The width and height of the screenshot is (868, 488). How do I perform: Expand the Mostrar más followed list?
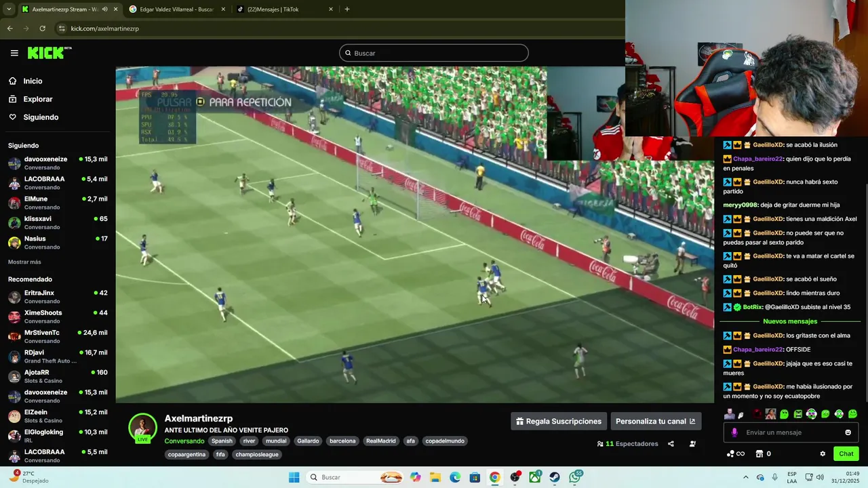pyautogui.click(x=24, y=262)
